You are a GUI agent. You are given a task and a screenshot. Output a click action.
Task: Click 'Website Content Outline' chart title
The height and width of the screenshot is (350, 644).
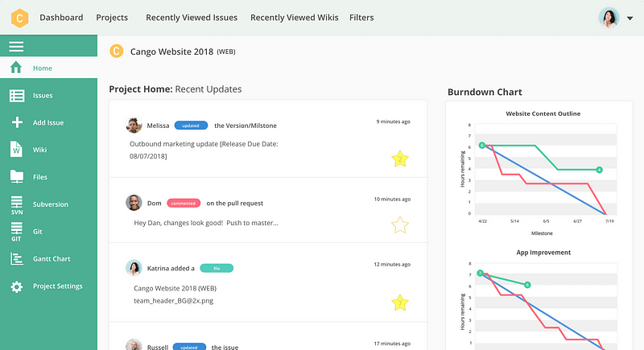[543, 113]
